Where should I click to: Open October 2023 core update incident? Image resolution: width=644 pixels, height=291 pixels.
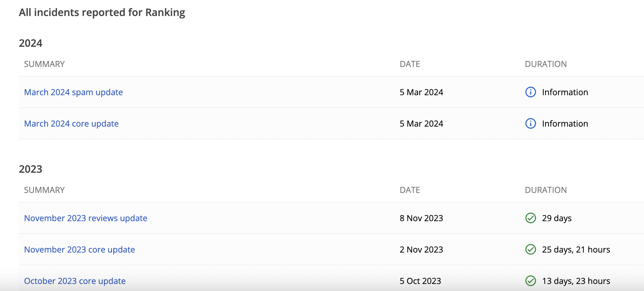tap(75, 281)
